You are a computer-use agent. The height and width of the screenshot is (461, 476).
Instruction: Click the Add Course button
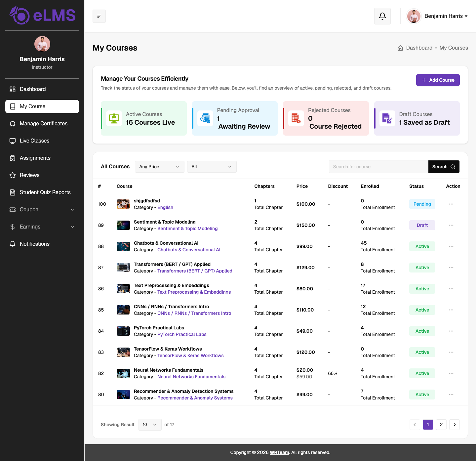pyautogui.click(x=438, y=80)
